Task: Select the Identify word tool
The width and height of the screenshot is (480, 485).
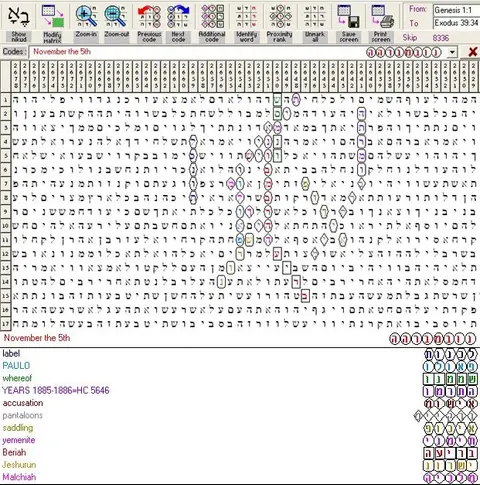Action: click(x=246, y=17)
